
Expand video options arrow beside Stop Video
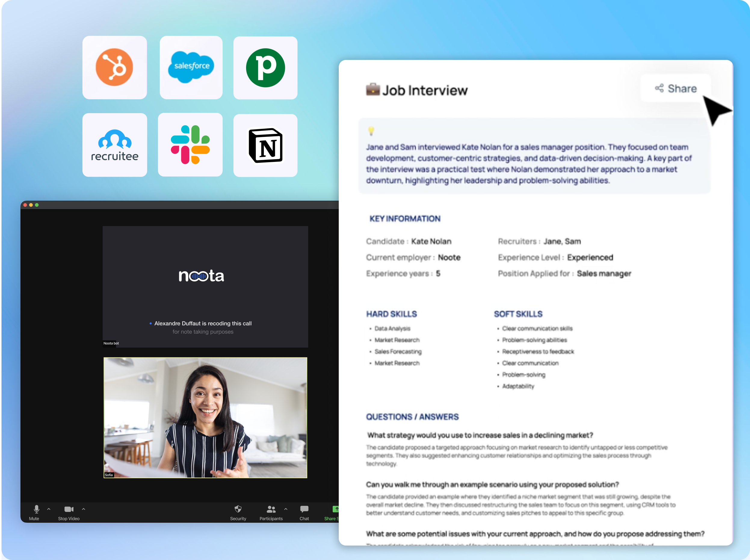point(83,509)
